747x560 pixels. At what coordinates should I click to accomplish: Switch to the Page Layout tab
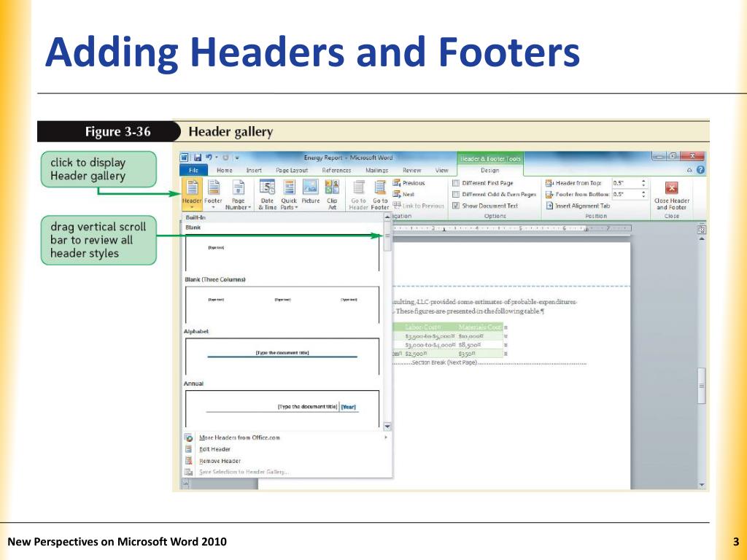pyautogui.click(x=292, y=170)
